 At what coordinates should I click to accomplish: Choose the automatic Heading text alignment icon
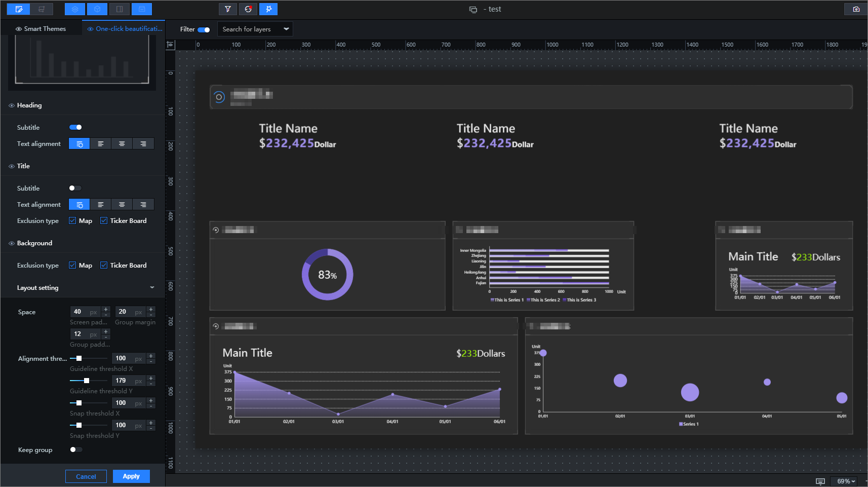(80, 144)
